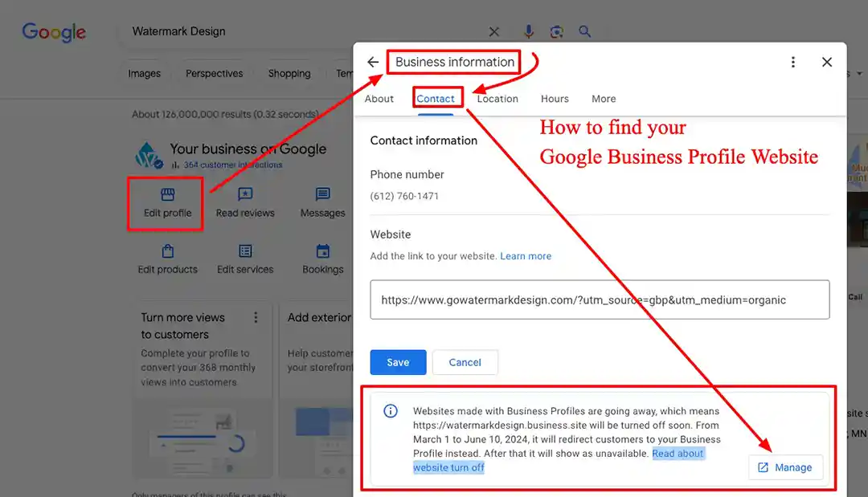This screenshot has height=497, width=868.
Task: Open the More tab
Action: pos(604,99)
